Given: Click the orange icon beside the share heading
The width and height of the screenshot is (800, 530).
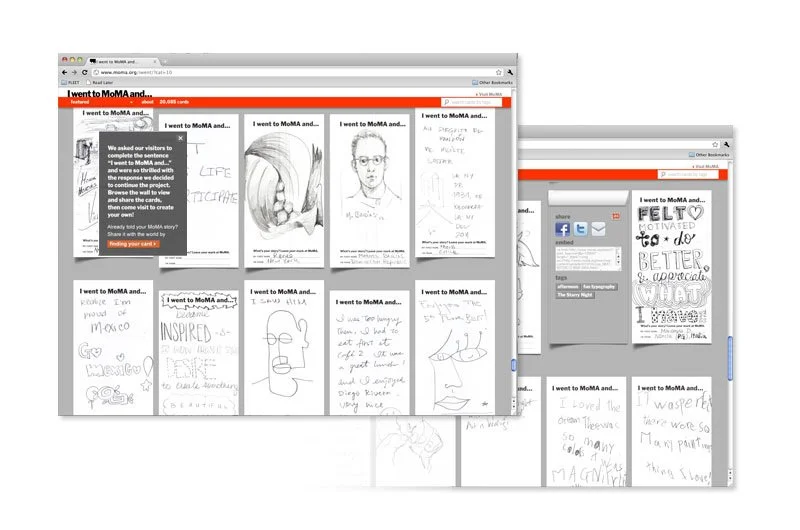Looking at the screenshot, I should tap(616, 216).
